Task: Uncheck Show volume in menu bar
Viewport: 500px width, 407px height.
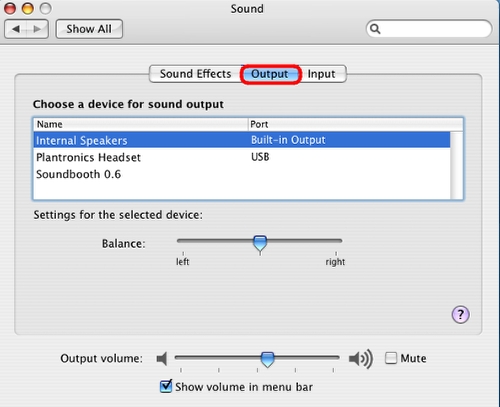Action: click(166, 386)
